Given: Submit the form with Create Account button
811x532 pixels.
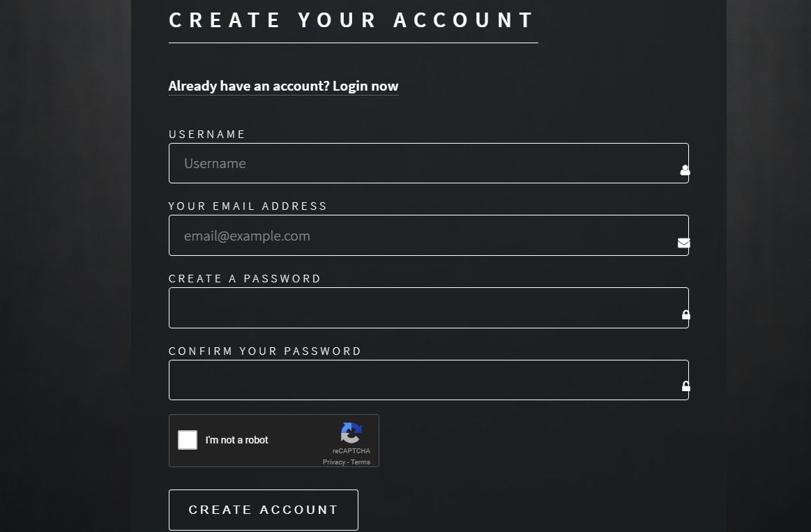Looking at the screenshot, I should pos(264,510).
